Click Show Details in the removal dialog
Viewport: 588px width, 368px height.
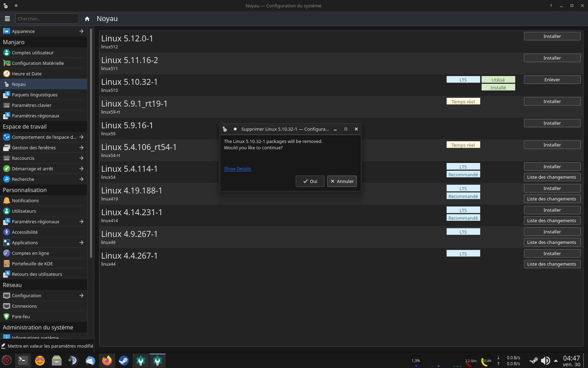pyautogui.click(x=237, y=169)
